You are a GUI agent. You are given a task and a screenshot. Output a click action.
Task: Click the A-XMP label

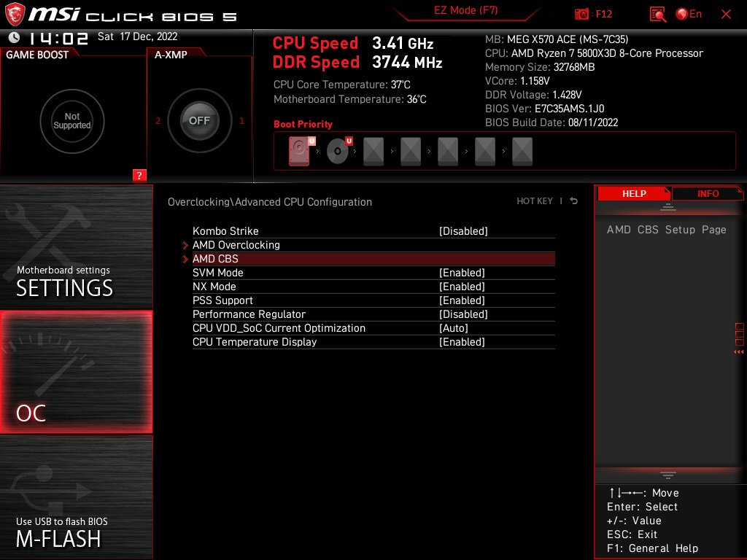171,55
